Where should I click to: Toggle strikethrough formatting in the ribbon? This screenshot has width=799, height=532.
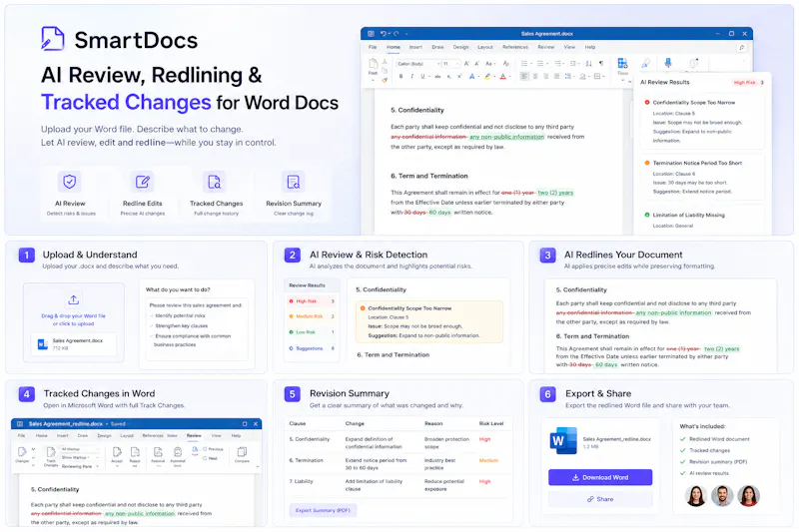pos(437,77)
